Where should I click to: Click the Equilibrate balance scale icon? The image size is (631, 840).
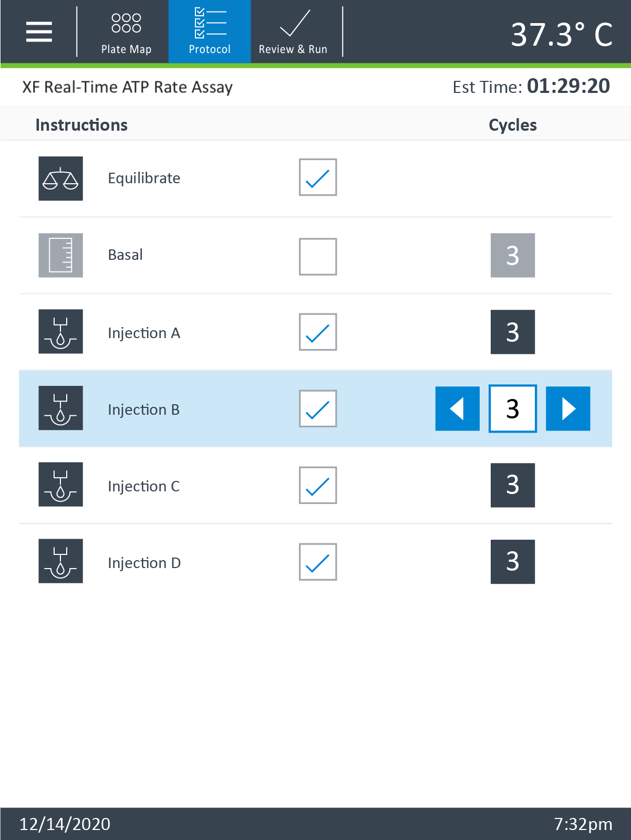point(60,178)
